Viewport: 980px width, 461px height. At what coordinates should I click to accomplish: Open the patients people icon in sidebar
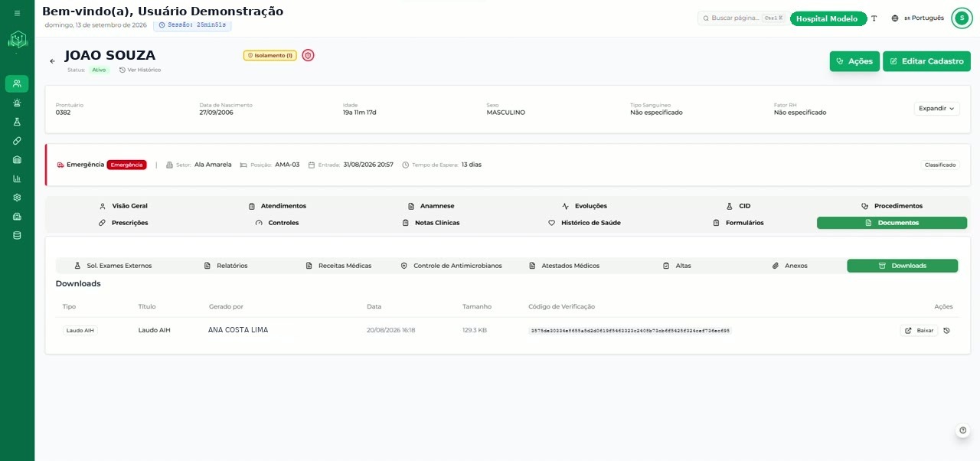click(17, 83)
